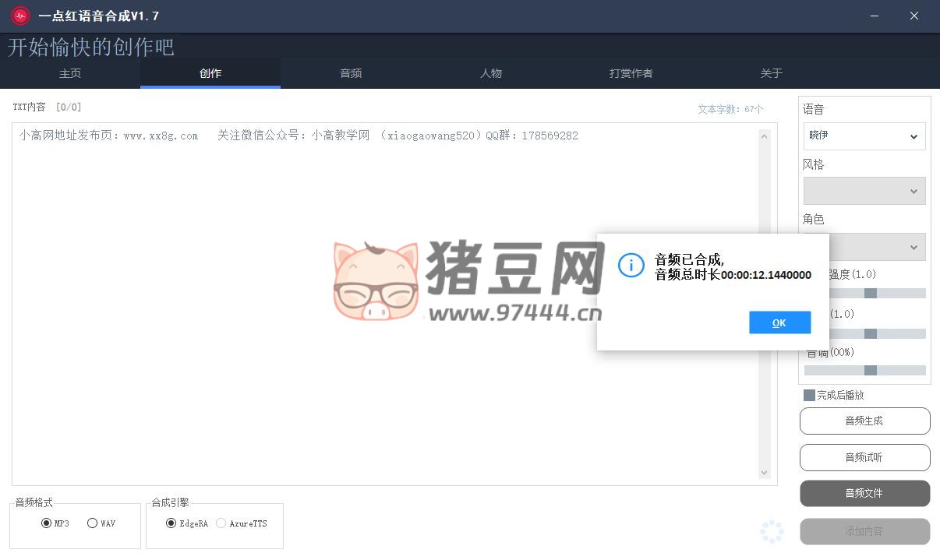Open the 语音 voice dropdown

[x=864, y=136]
